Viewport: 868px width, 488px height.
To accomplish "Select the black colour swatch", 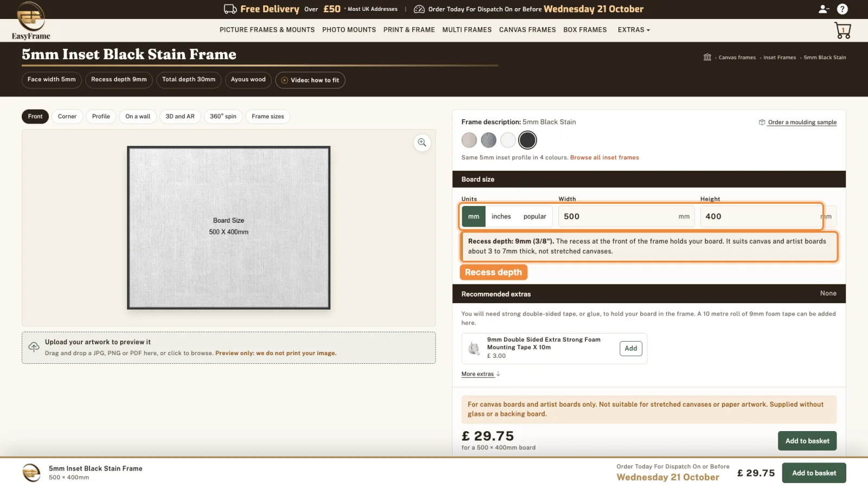I will [x=527, y=140].
